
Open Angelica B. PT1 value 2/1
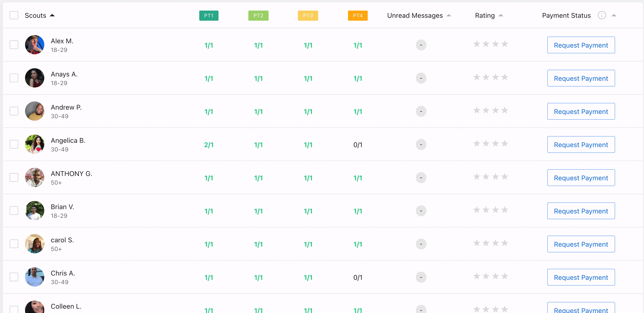point(209,145)
